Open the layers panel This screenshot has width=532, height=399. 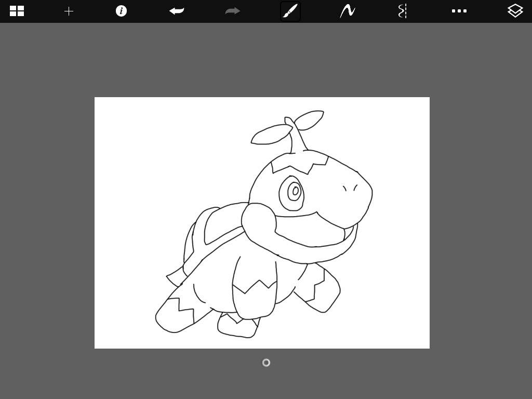515,11
